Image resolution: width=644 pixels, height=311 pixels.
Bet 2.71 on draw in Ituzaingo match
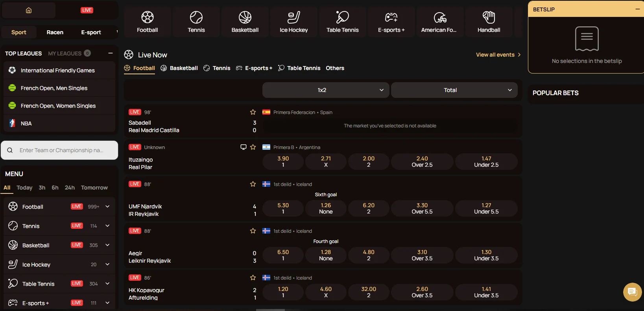pos(326,162)
